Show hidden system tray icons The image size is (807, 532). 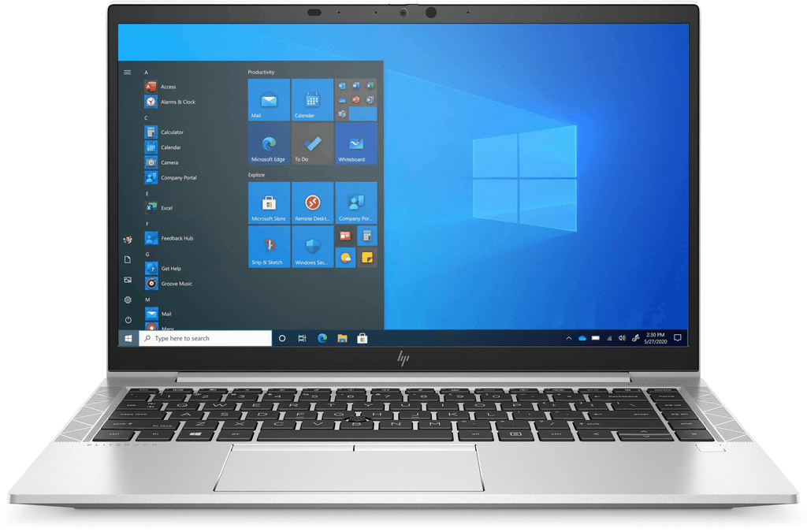[x=569, y=339]
